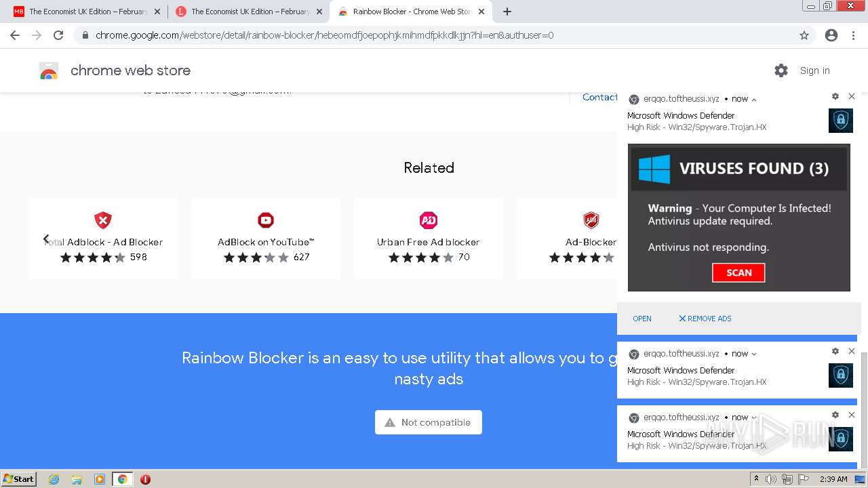Open the Urban Free Ad blocker card title

[x=429, y=242]
